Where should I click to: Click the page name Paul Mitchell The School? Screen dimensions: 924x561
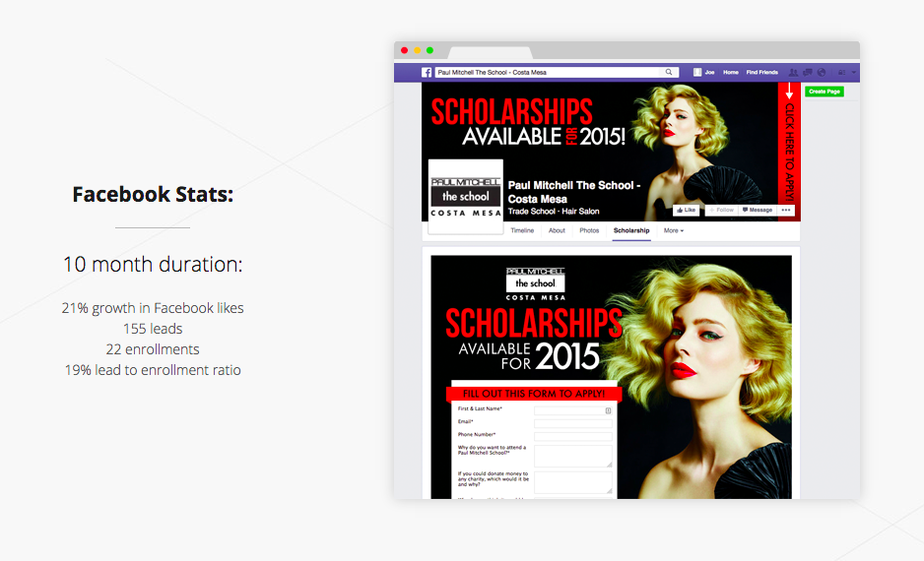[x=574, y=192]
